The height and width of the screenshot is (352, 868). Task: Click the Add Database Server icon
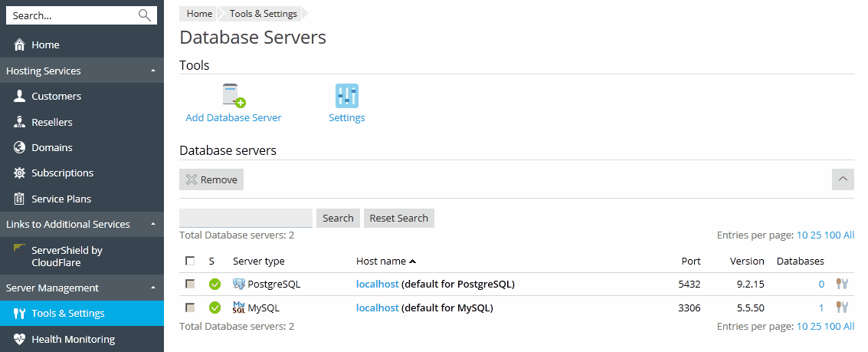(234, 96)
